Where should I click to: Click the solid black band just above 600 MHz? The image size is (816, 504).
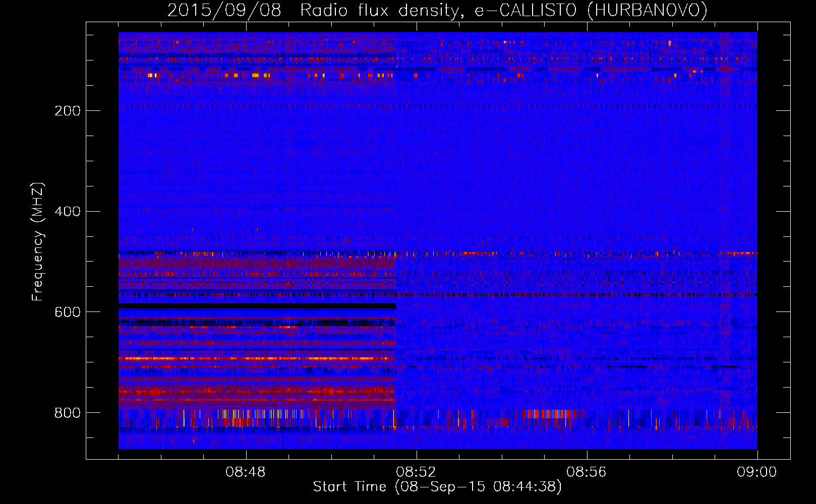[257, 306]
